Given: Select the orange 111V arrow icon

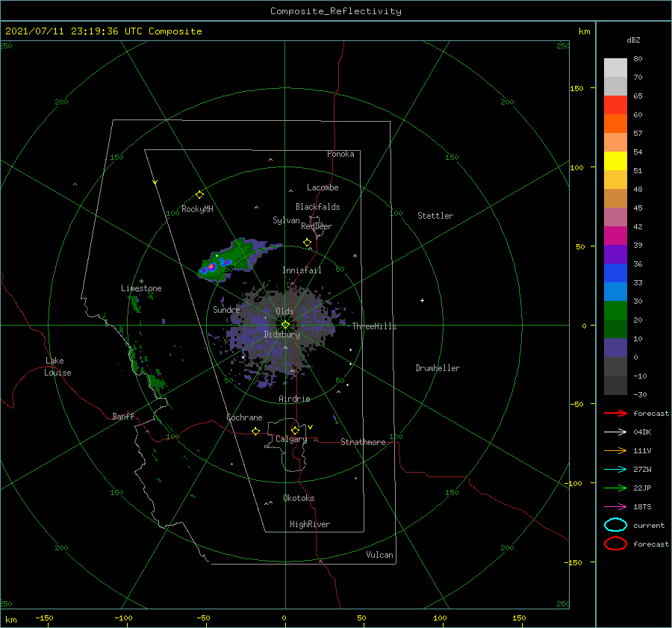Looking at the screenshot, I should [x=615, y=450].
